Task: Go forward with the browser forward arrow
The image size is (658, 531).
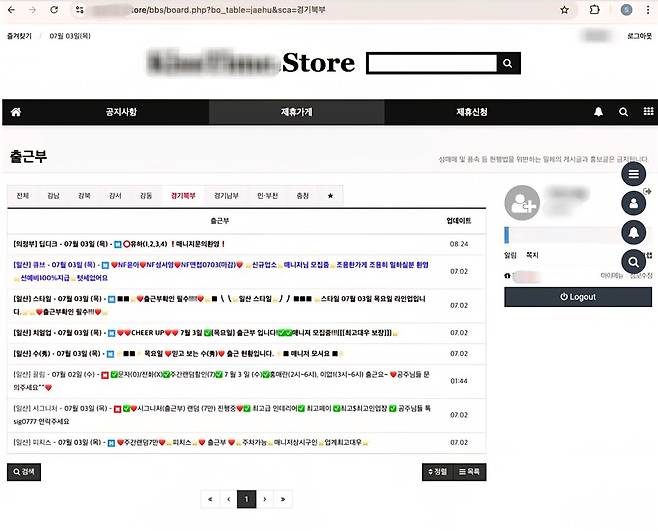Action: click(32, 10)
